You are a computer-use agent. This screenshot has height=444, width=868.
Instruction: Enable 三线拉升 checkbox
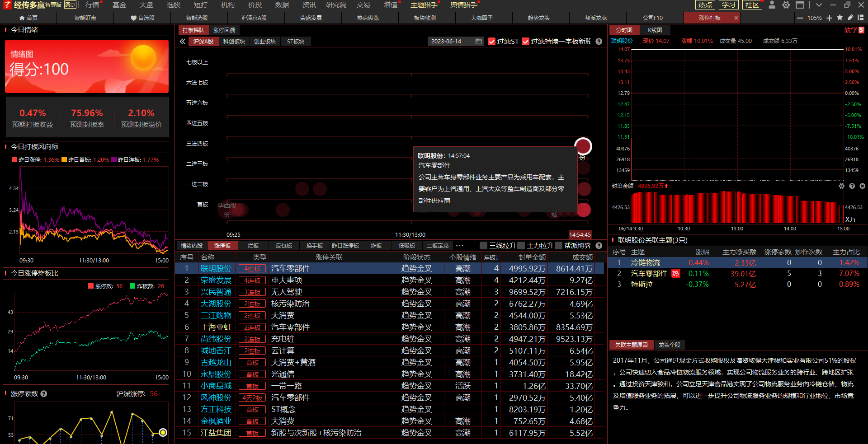(x=484, y=246)
